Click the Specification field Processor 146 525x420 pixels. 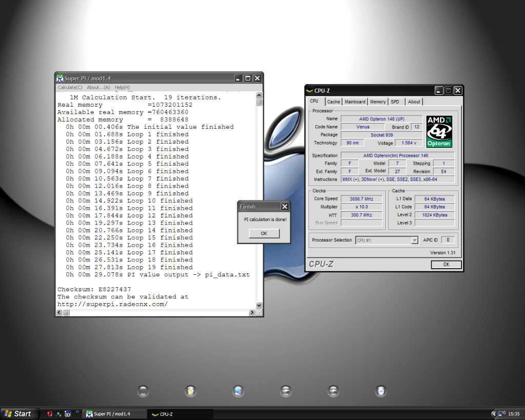(398, 155)
